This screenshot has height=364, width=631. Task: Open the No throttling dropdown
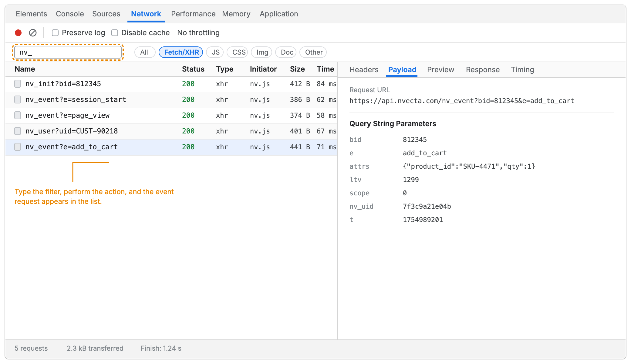198,33
